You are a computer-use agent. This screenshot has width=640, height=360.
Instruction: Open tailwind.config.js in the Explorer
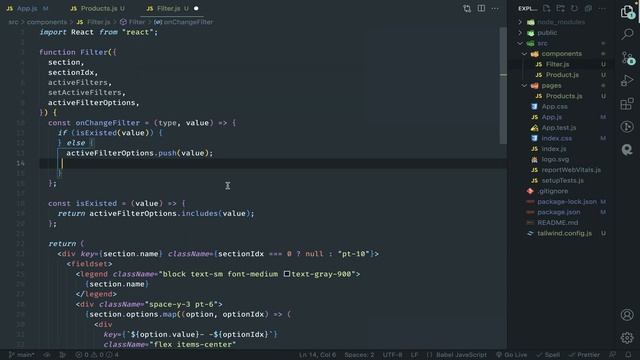(x=564, y=233)
